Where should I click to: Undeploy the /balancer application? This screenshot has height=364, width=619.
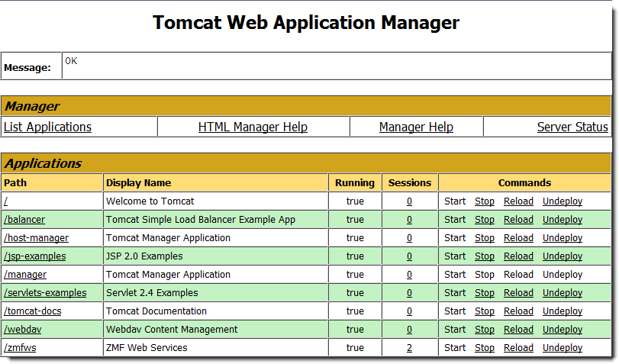click(563, 220)
